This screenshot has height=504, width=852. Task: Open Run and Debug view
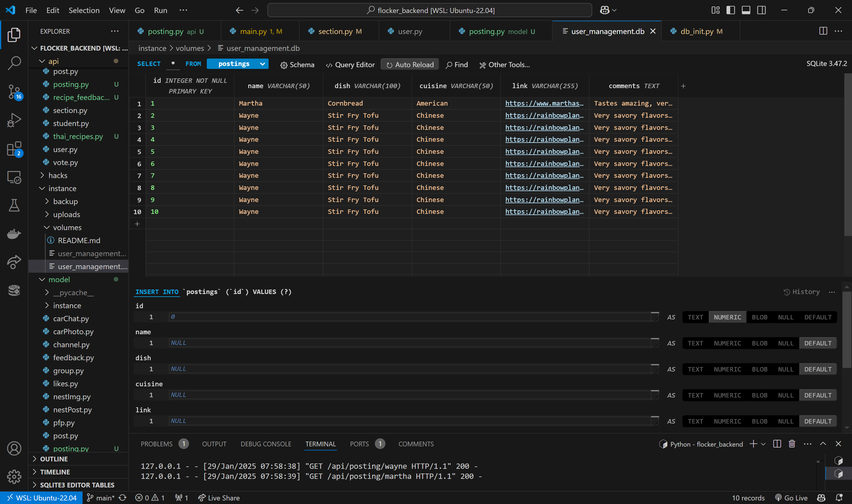[x=14, y=120]
